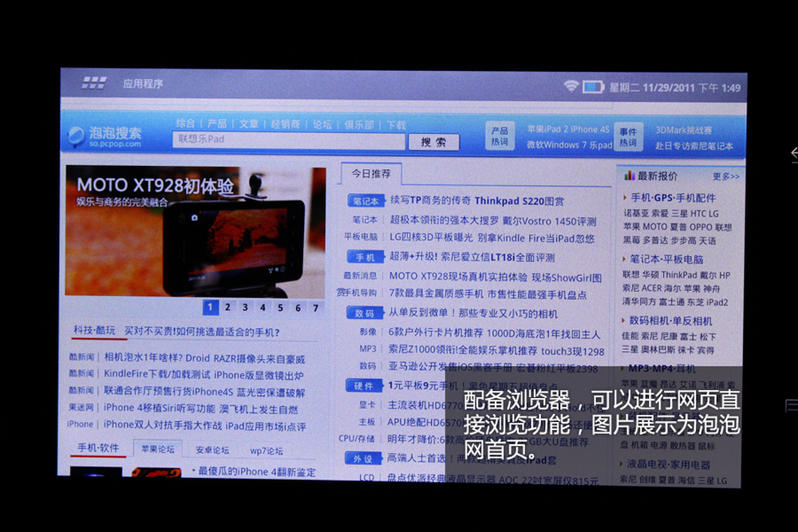The width and height of the screenshot is (798, 532).
Task: Go to banner slide 7
Action: coord(315,308)
